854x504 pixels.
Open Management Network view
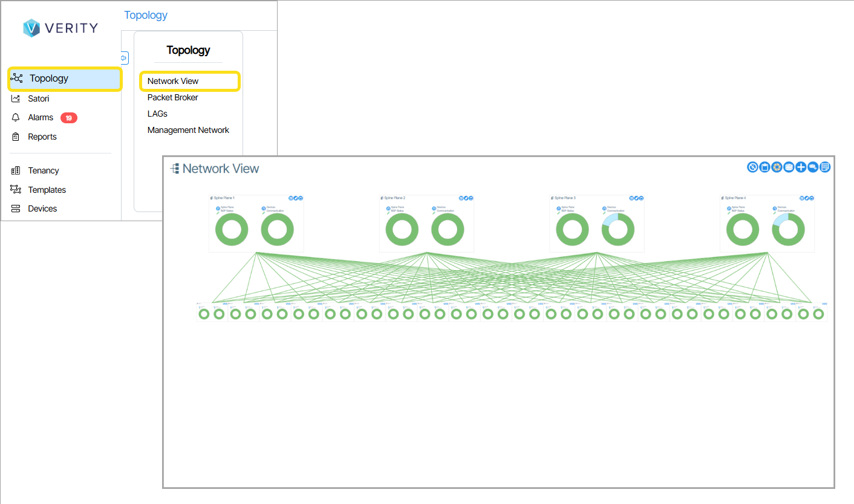[x=188, y=130]
